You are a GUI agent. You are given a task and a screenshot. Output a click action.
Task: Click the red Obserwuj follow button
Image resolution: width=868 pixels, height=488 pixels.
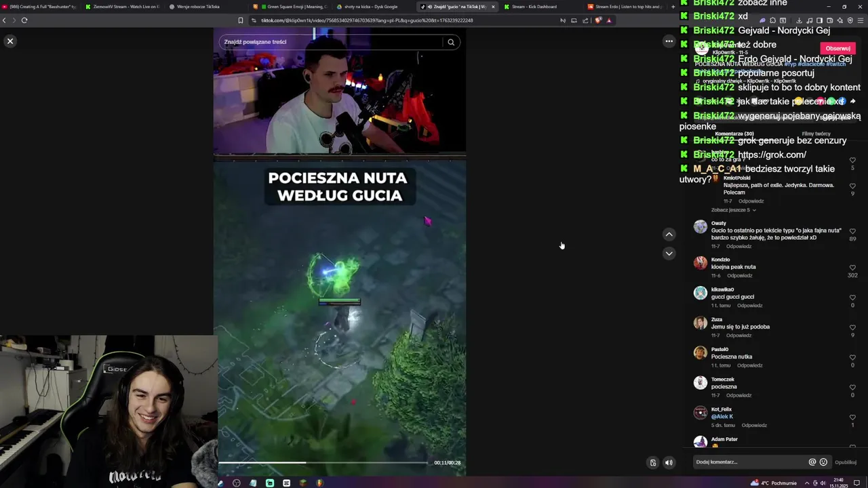point(837,48)
